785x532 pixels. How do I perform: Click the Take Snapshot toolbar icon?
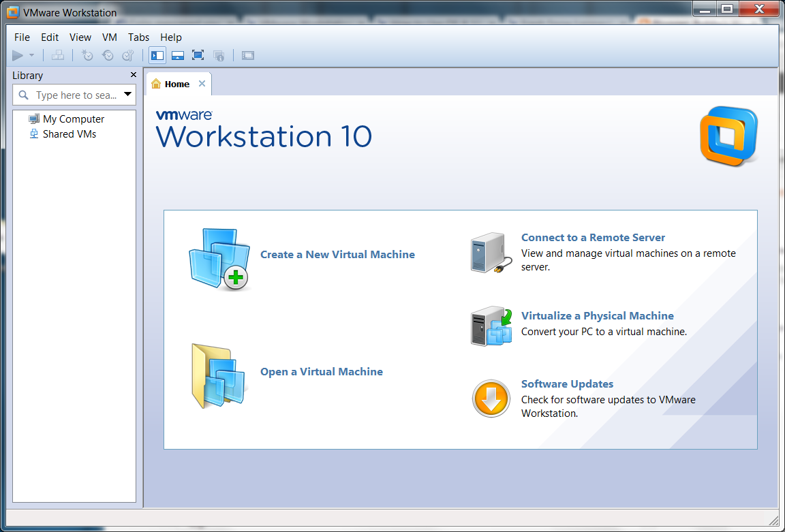tap(87, 56)
